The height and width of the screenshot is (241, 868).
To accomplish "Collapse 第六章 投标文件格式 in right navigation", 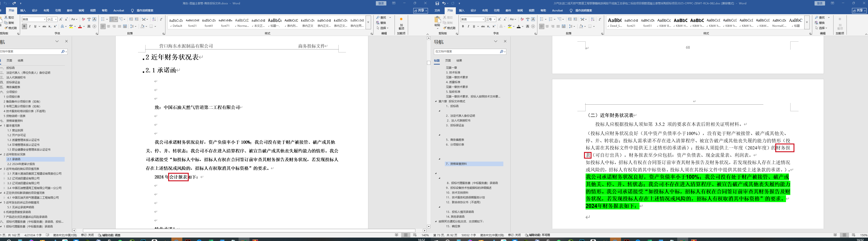I will point(436,101).
